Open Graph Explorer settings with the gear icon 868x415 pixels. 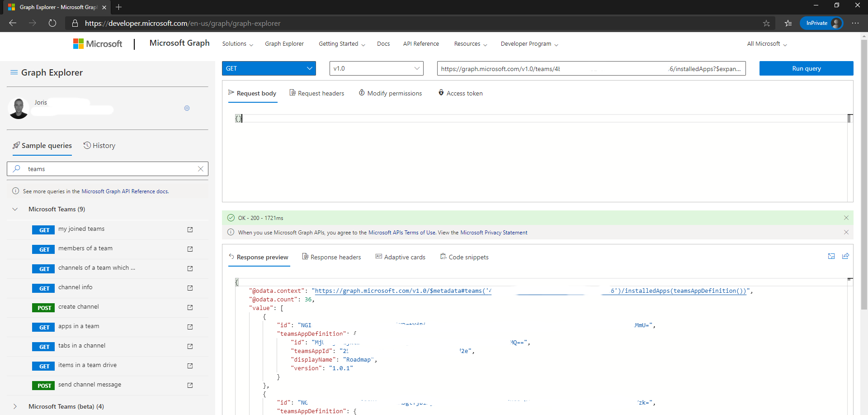tap(187, 108)
